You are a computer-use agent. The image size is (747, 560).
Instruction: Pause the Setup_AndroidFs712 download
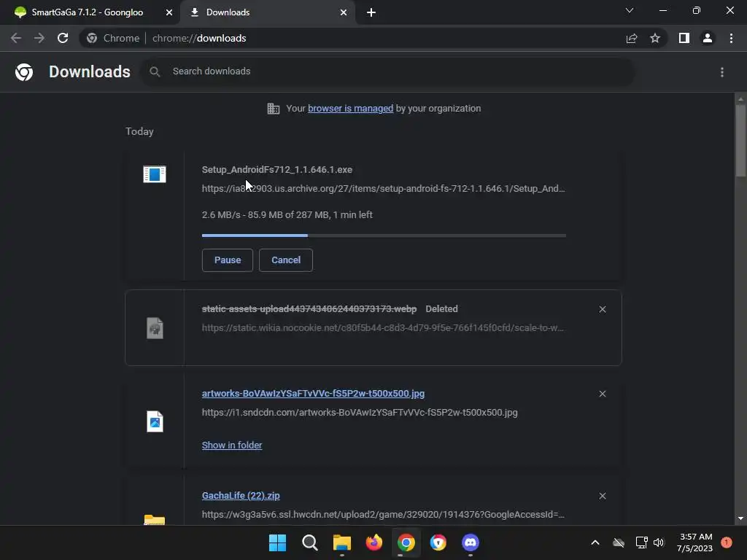228,260
